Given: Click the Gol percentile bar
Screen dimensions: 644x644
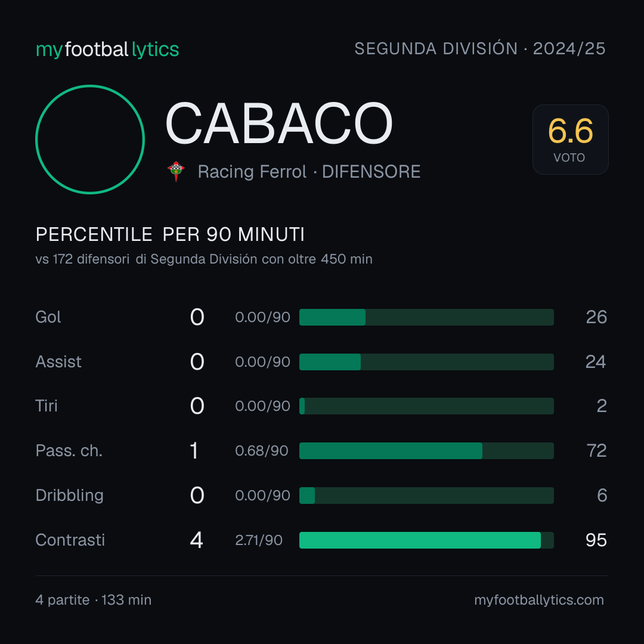Looking at the screenshot, I should coord(426,317).
